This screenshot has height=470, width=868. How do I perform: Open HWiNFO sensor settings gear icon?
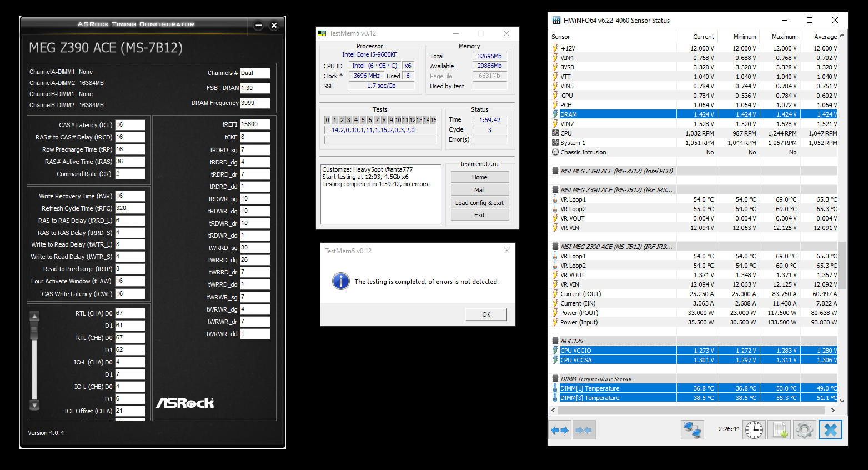[804, 430]
